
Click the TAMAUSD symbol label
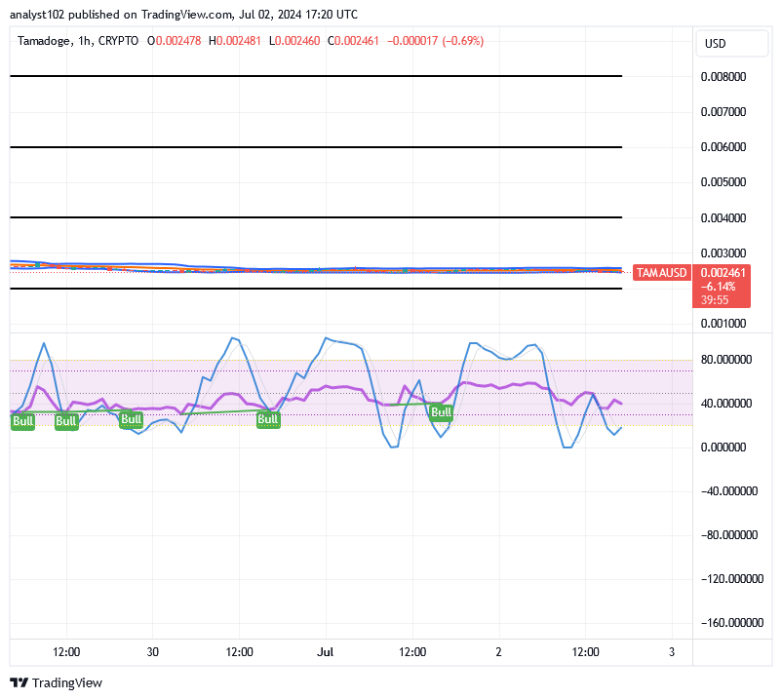click(x=661, y=273)
